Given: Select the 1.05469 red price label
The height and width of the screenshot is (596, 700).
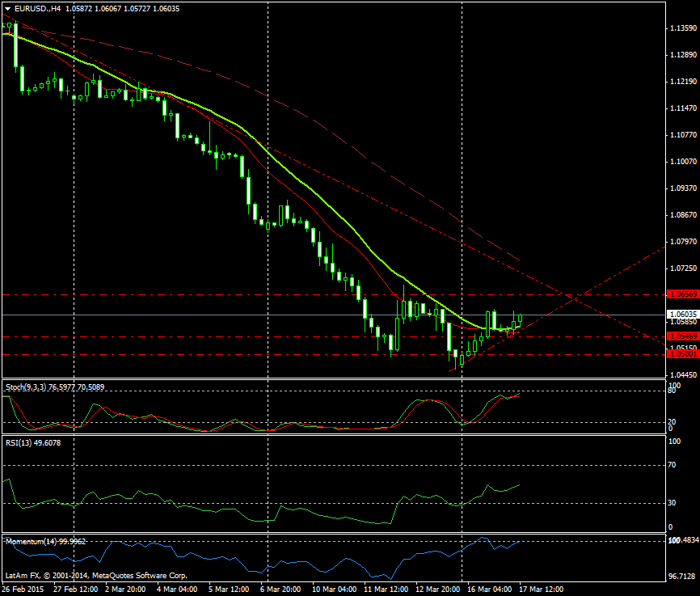Looking at the screenshot, I should point(682,336).
